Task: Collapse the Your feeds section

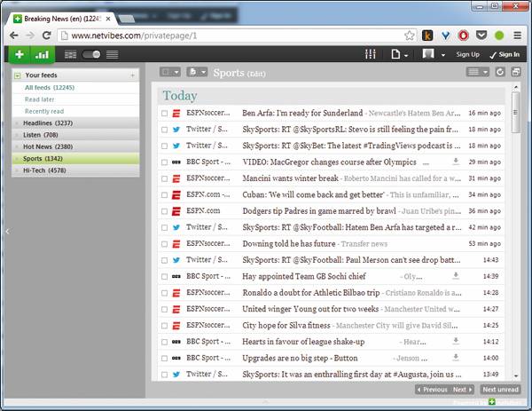Action: [18, 75]
